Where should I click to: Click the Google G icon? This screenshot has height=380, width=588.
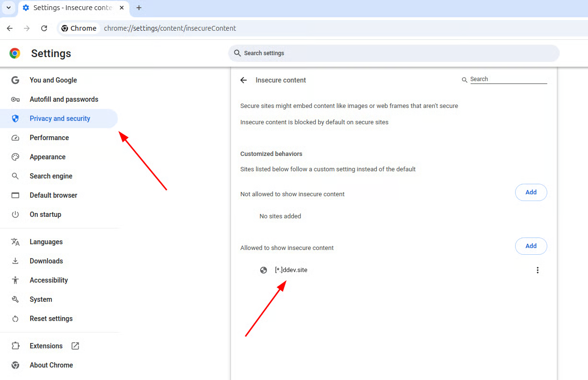pos(15,80)
